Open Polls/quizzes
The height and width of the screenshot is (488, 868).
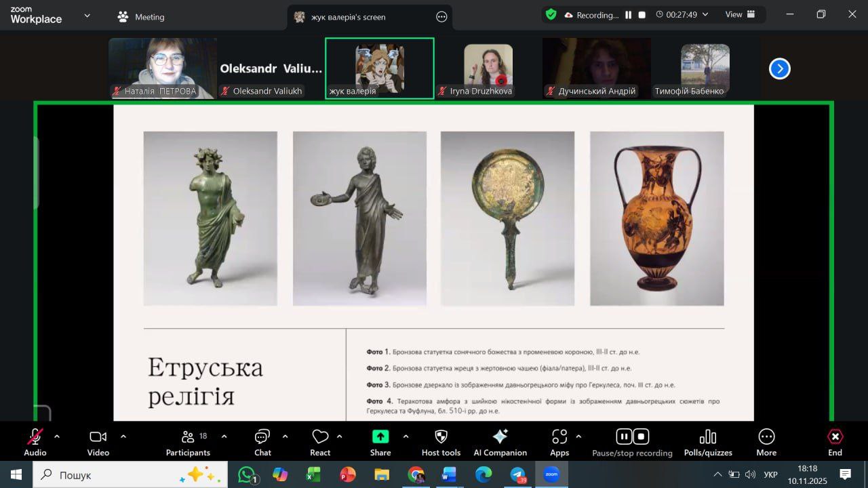pos(707,442)
